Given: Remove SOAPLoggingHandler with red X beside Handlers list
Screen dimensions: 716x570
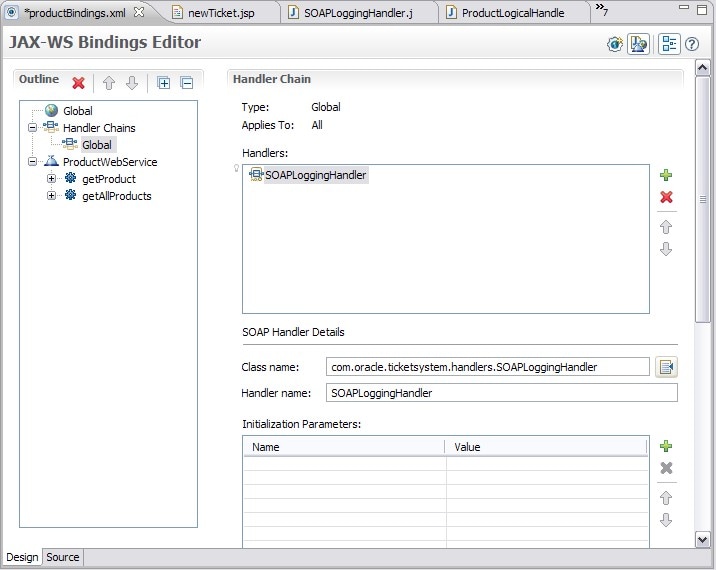Looking at the screenshot, I should (666, 197).
